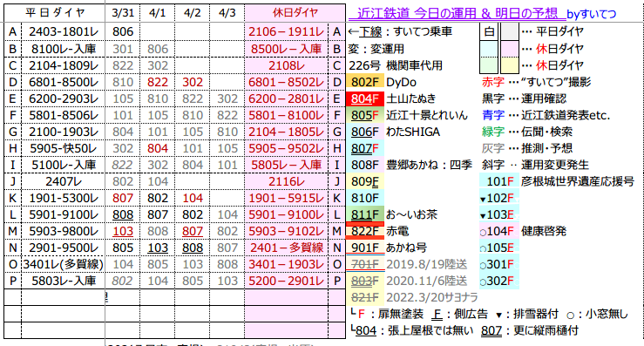This screenshot has width=644, height=346.
Task: Click the 2407レ cell
Action: (64, 181)
